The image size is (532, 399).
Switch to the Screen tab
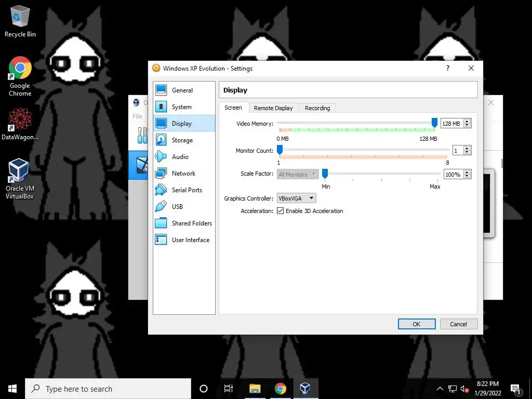[233, 108]
